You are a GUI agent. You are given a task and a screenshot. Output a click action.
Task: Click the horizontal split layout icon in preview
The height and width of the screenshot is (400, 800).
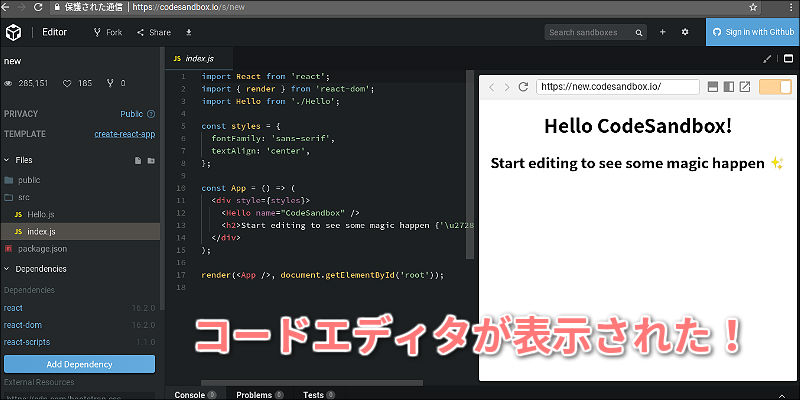coord(713,87)
